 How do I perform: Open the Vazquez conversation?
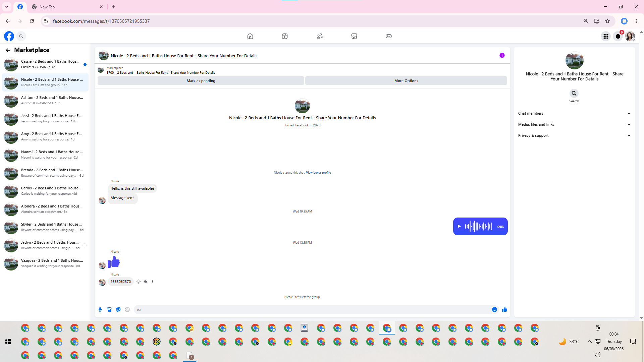(45, 263)
